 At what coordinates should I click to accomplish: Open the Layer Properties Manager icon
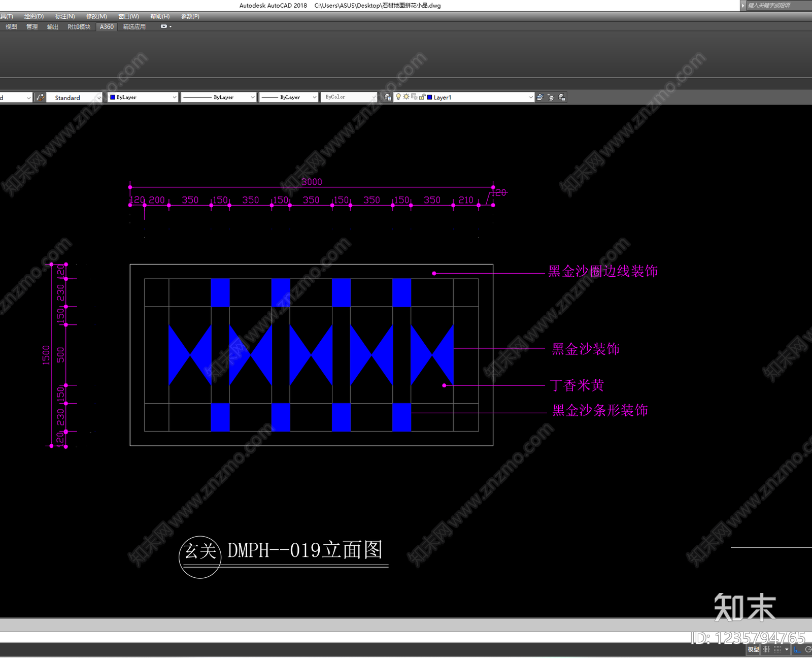click(x=388, y=97)
